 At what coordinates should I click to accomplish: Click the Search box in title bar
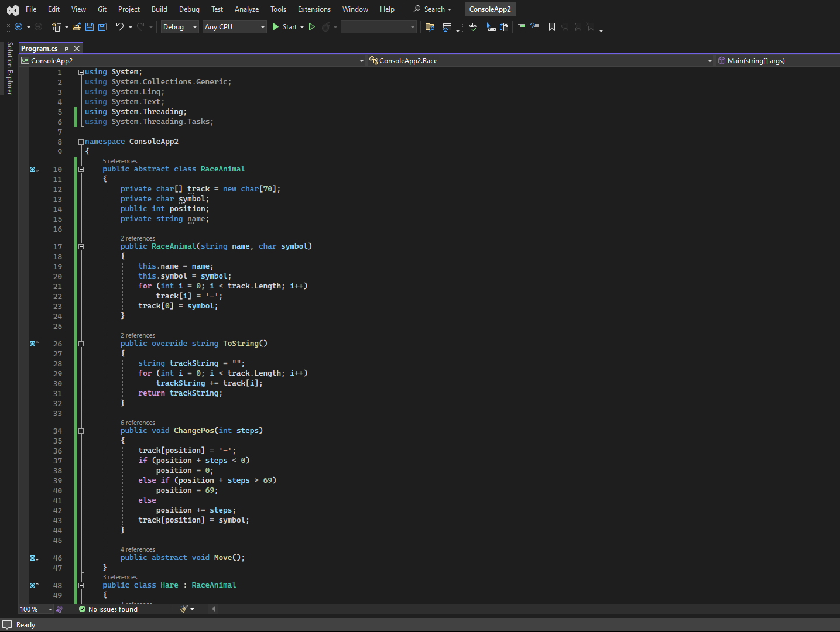[433, 9]
